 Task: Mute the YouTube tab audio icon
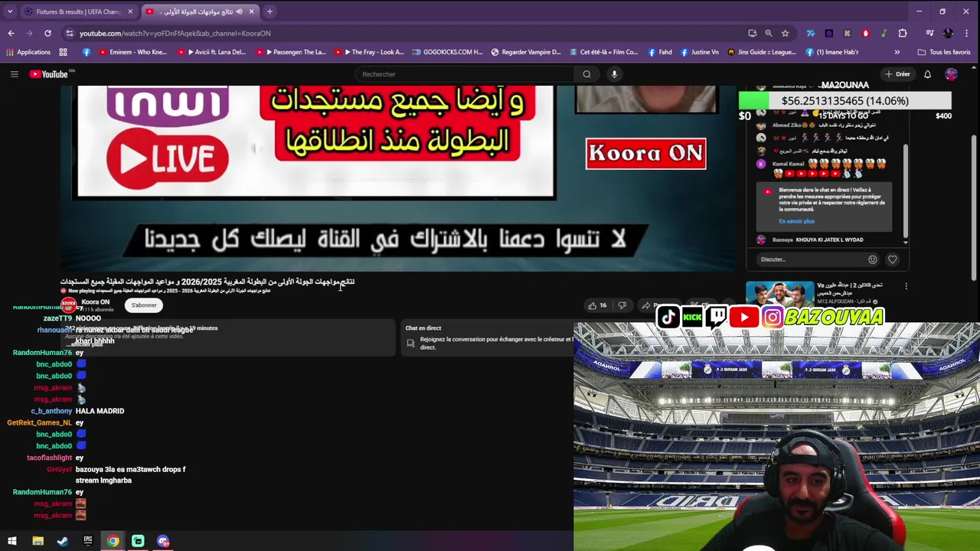[240, 11]
